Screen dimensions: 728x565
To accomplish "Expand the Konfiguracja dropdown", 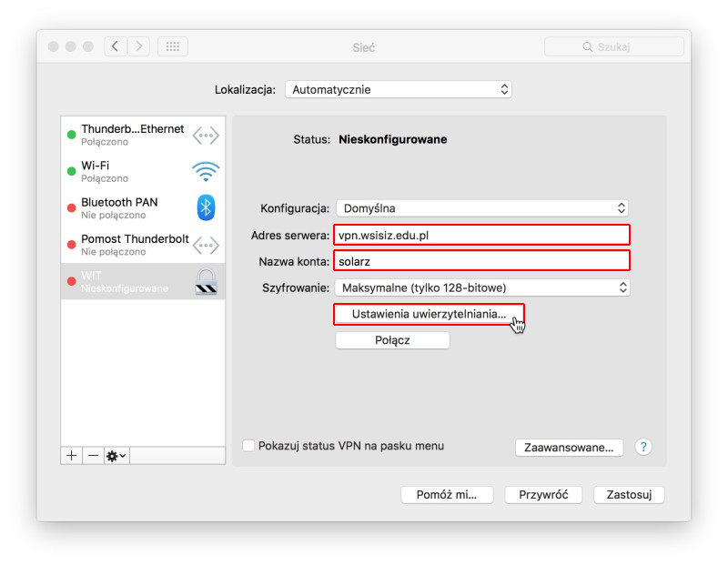I will (x=482, y=207).
